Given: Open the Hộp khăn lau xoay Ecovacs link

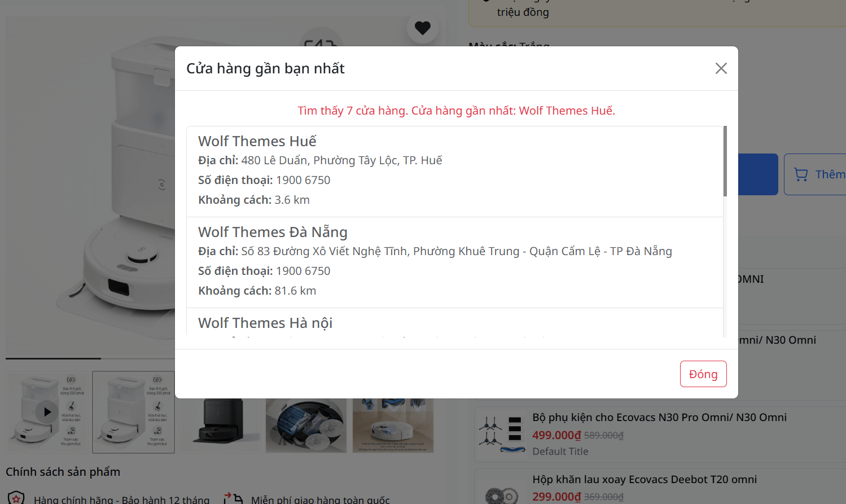Looking at the screenshot, I should point(645,479).
